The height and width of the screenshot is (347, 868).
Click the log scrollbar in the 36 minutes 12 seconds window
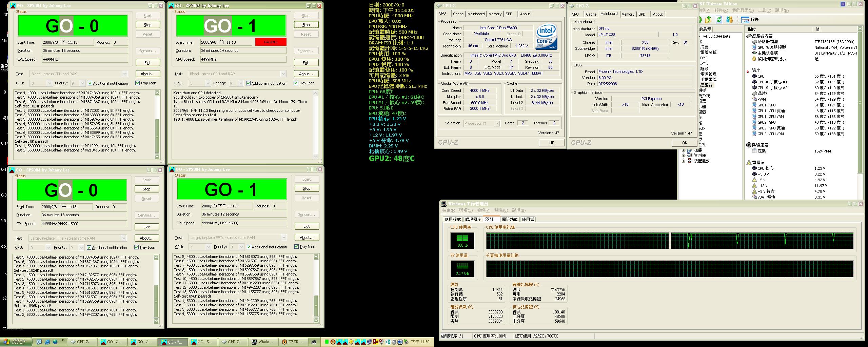(x=316, y=288)
